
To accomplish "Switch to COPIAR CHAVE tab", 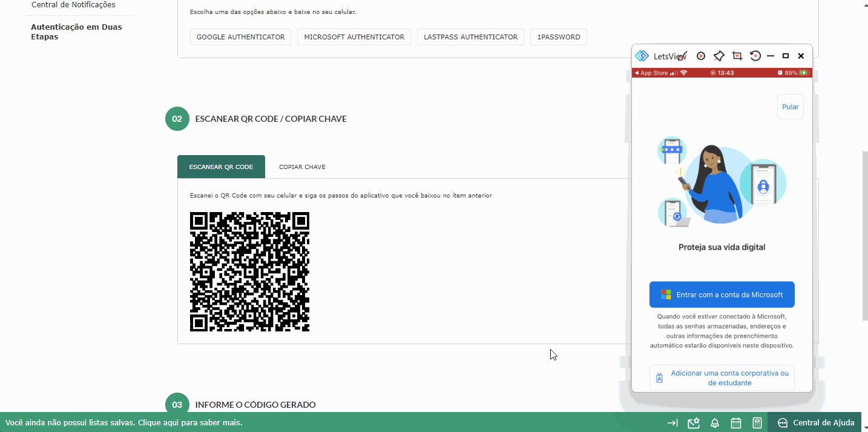I will click(x=302, y=167).
